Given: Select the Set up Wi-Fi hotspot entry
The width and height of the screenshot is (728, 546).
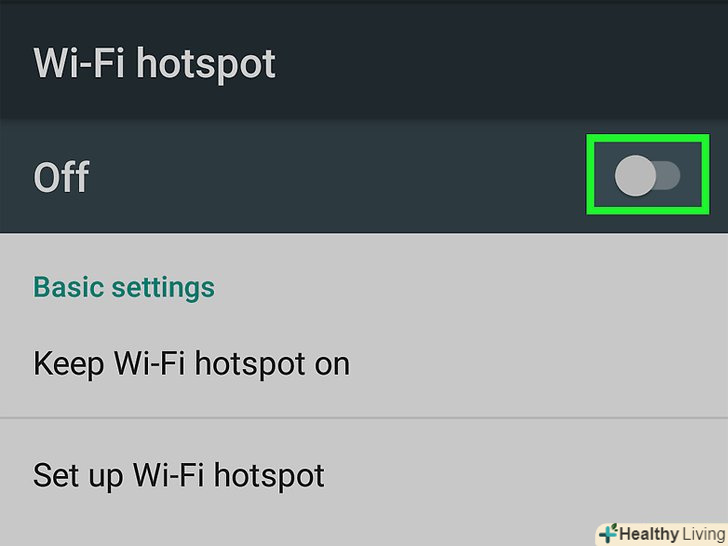Looking at the screenshot, I should point(364,474).
